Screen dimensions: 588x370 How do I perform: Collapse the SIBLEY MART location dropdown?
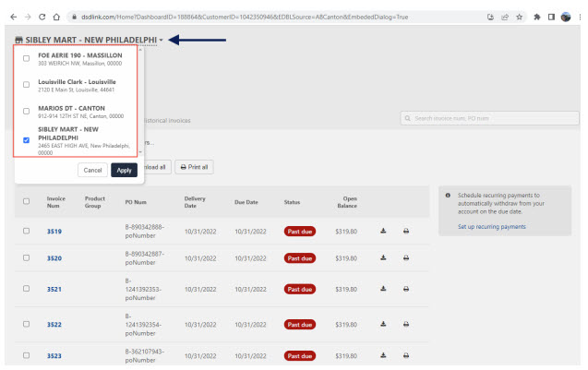click(161, 40)
